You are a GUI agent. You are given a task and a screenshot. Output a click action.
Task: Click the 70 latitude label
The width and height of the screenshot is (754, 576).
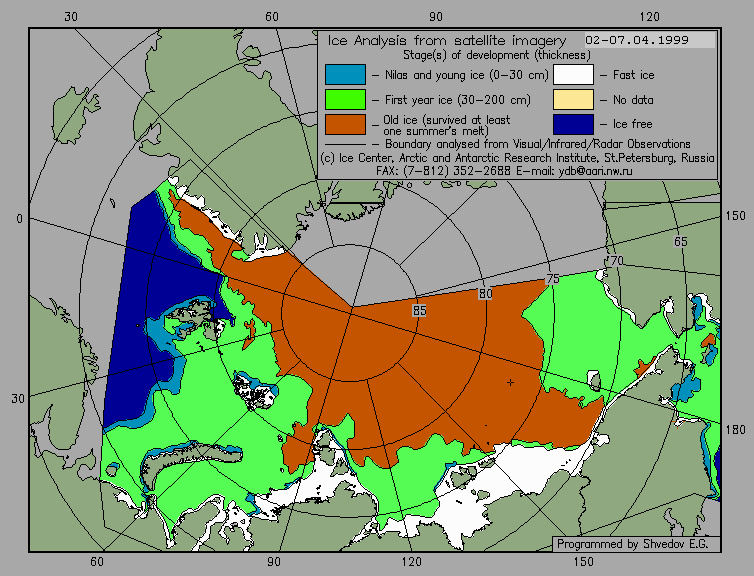click(616, 261)
